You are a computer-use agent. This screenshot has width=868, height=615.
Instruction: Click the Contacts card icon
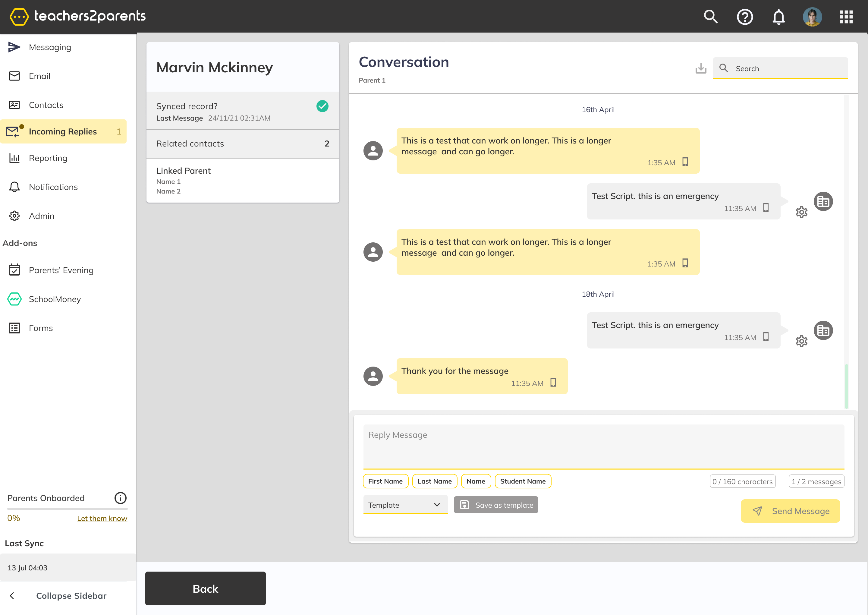(14, 105)
